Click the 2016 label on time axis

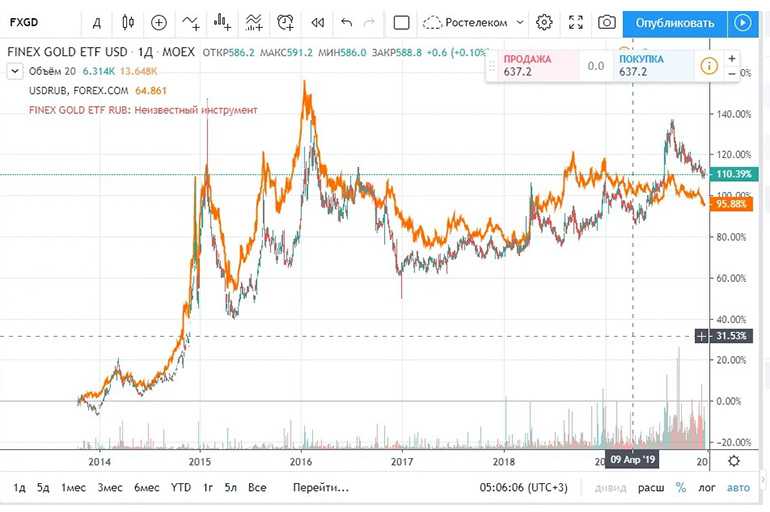(301, 461)
